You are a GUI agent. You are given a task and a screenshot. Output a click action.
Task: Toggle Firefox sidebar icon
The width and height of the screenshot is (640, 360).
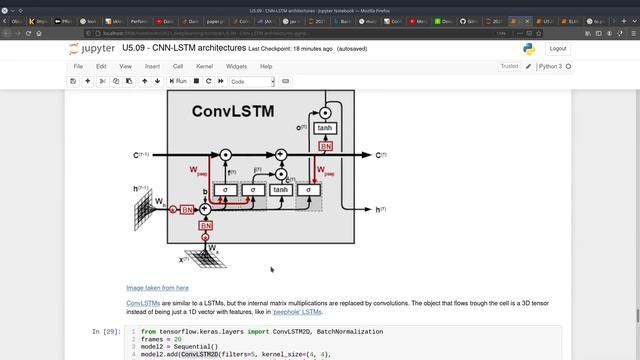(598, 33)
